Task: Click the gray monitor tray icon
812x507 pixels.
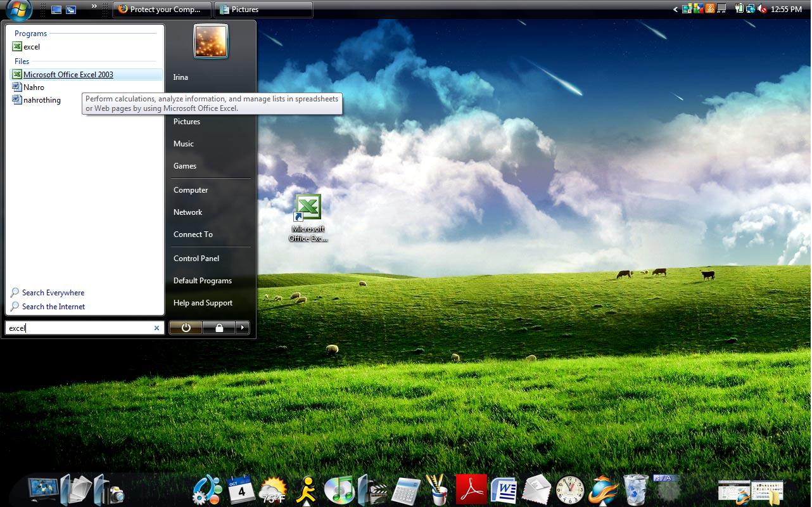Action: (x=721, y=10)
